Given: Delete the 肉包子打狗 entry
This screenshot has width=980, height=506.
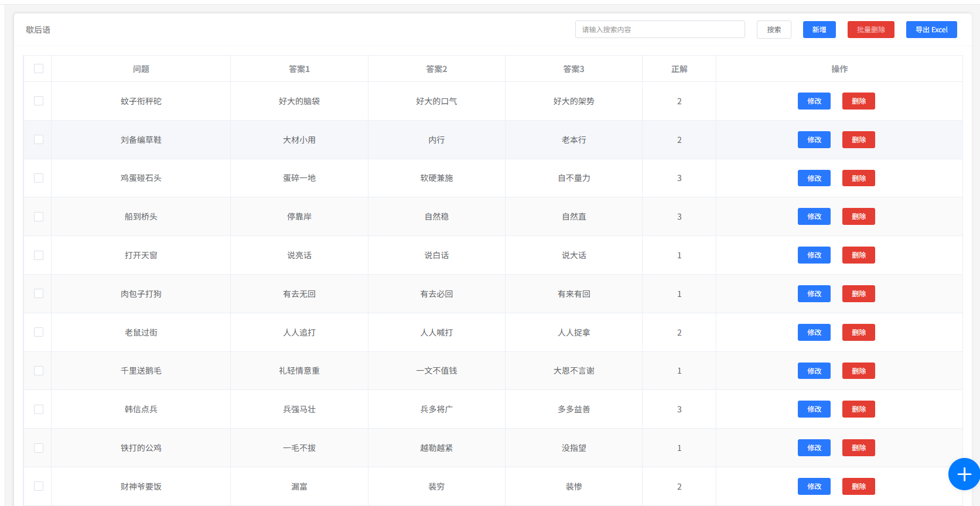Looking at the screenshot, I should pyautogui.click(x=858, y=294).
